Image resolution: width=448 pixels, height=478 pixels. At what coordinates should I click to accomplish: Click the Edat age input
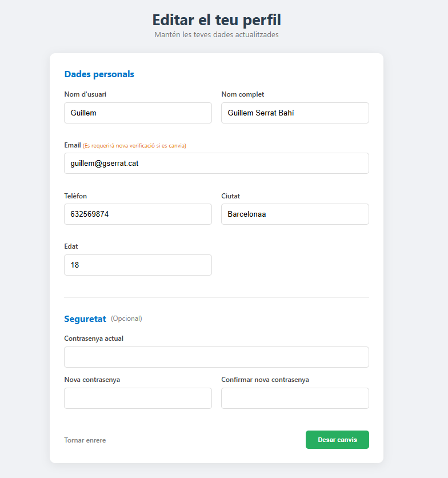point(138,265)
